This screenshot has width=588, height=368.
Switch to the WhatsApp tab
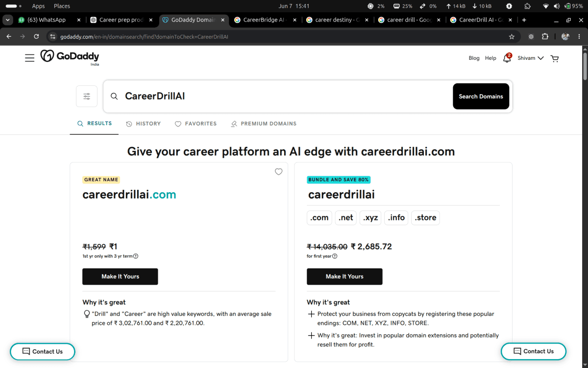(49, 20)
